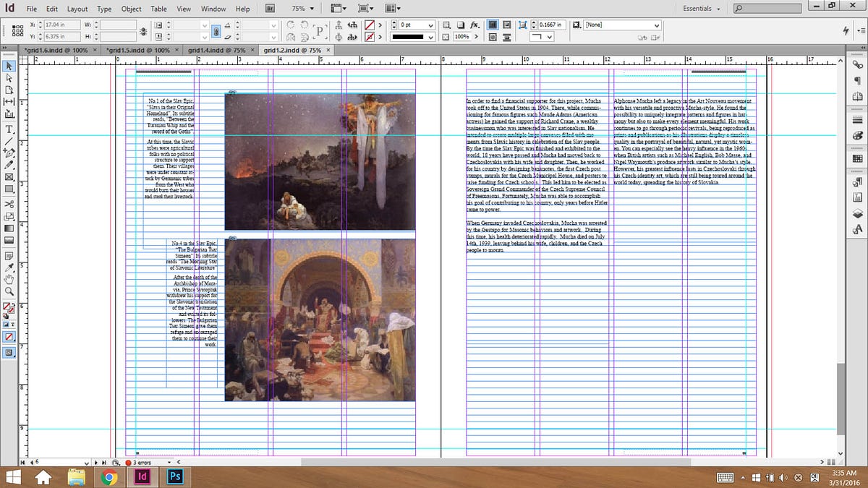868x488 pixels.
Task: Select the Hand tool
Action: click(9, 279)
